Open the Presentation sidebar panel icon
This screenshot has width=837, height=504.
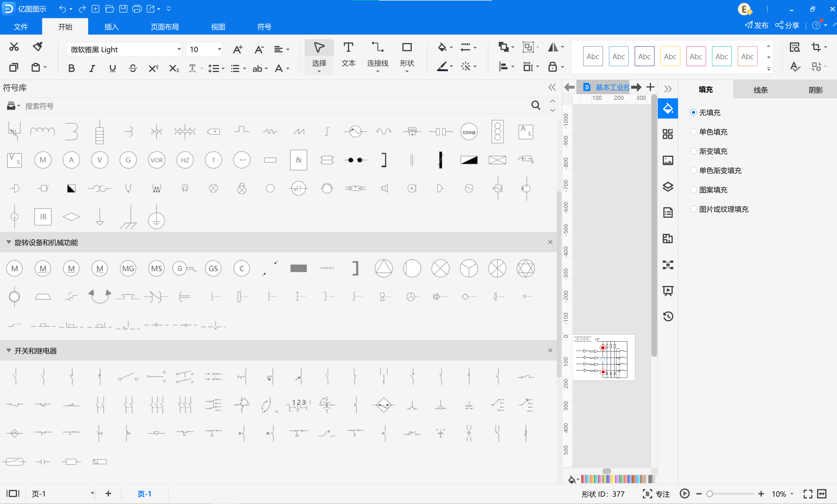(x=667, y=291)
